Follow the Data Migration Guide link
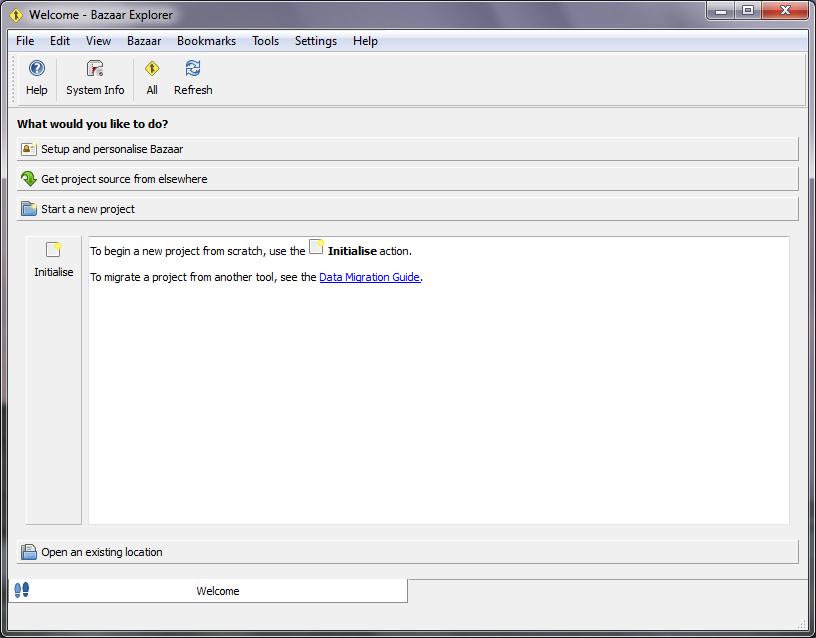Image resolution: width=816 pixels, height=638 pixels. coord(369,277)
